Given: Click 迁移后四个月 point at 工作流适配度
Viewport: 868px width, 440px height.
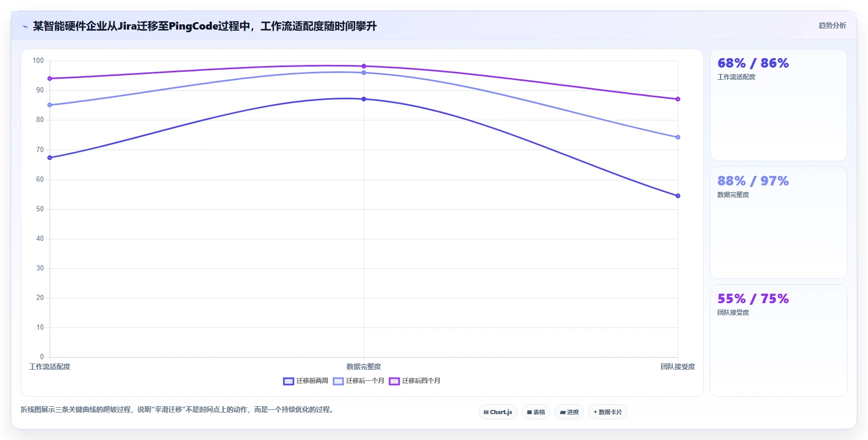Looking at the screenshot, I should click(50, 79).
